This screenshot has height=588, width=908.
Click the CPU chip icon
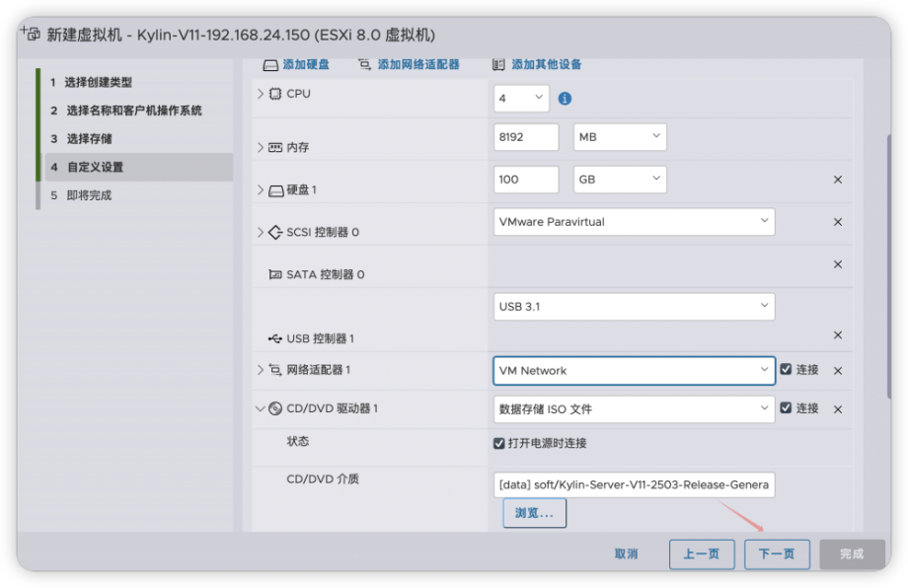[275, 94]
